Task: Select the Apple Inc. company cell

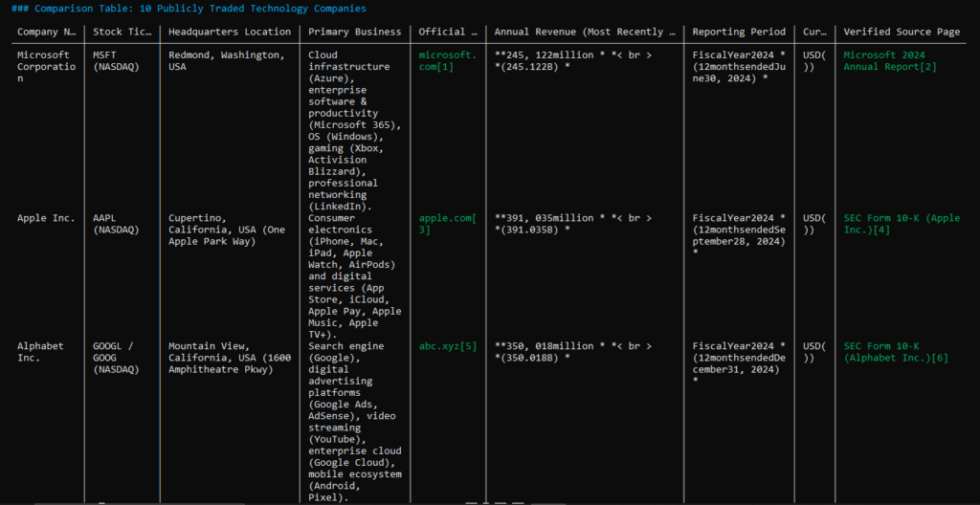Action: [46, 218]
